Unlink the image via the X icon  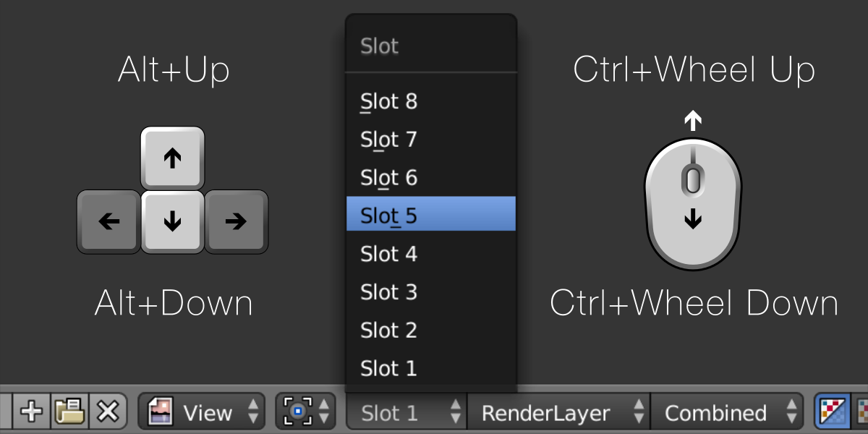(x=107, y=412)
